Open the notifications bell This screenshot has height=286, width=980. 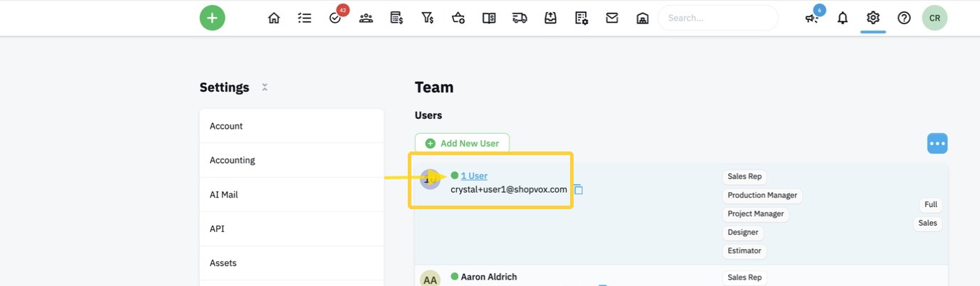click(843, 18)
